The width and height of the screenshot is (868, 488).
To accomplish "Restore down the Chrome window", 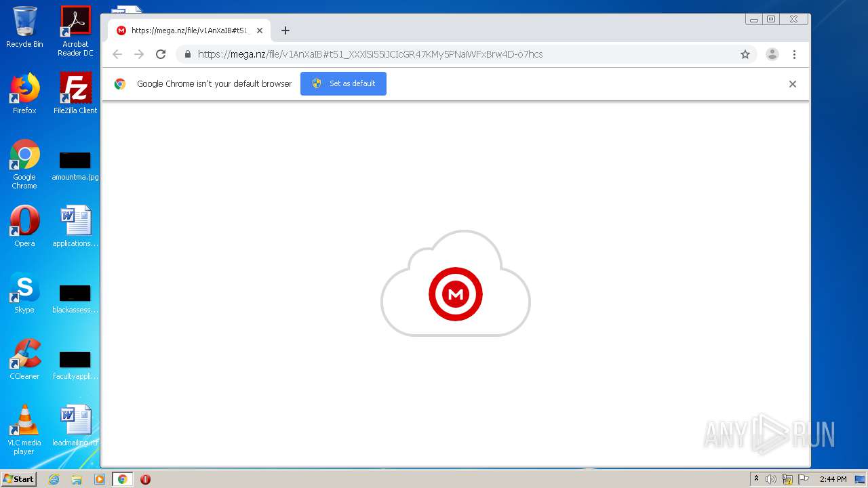I will (x=771, y=20).
